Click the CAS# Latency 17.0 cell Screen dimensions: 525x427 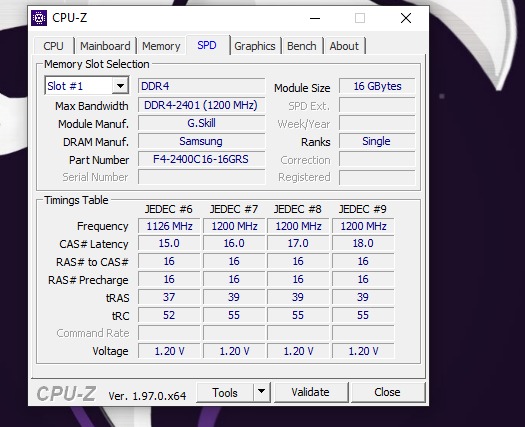point(298,243)
